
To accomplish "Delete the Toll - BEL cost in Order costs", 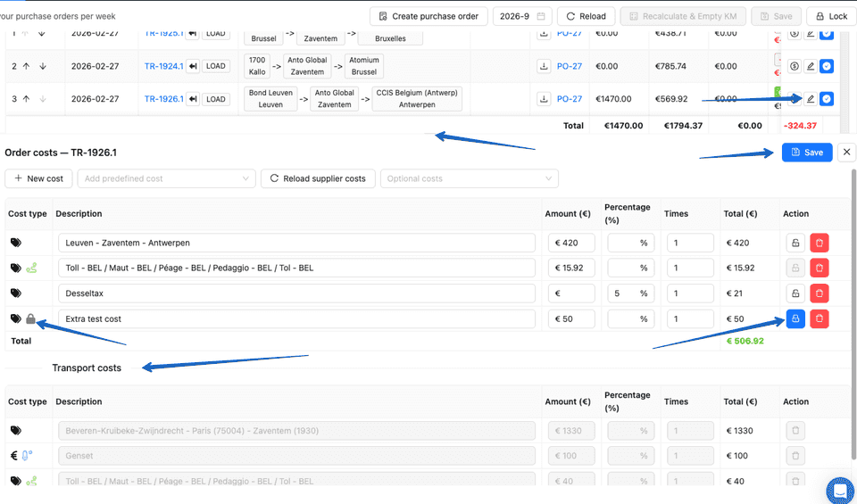I will (x=820, y=268).
